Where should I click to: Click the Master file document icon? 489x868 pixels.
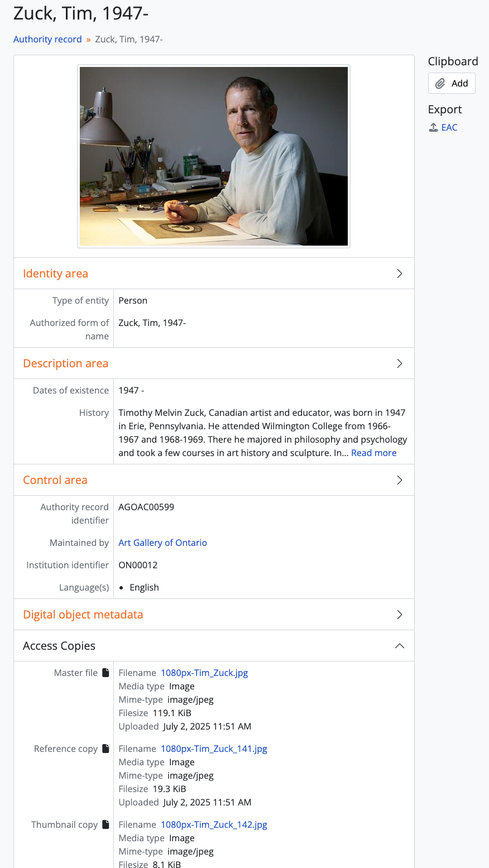click(x=106, y=673)
